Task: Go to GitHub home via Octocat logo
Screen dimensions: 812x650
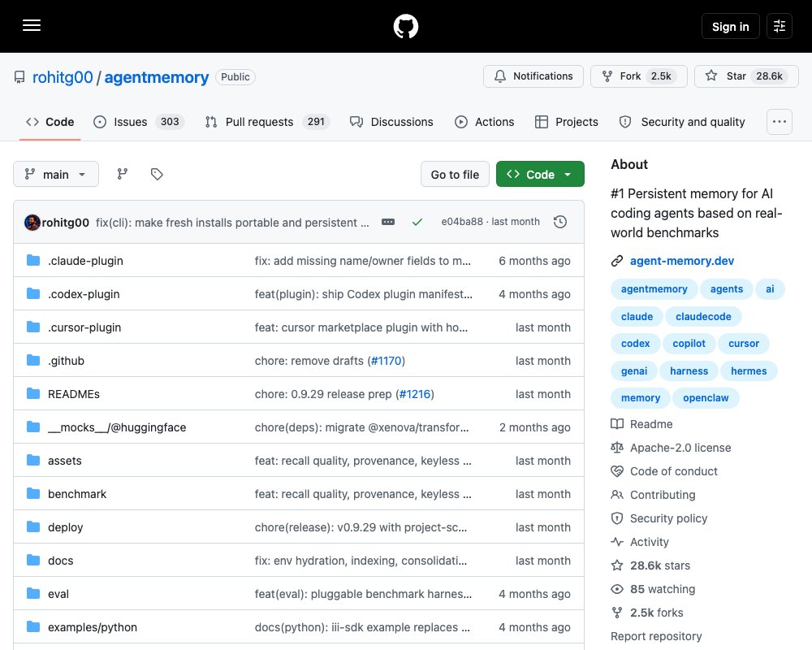Action: tap(405, 26)
